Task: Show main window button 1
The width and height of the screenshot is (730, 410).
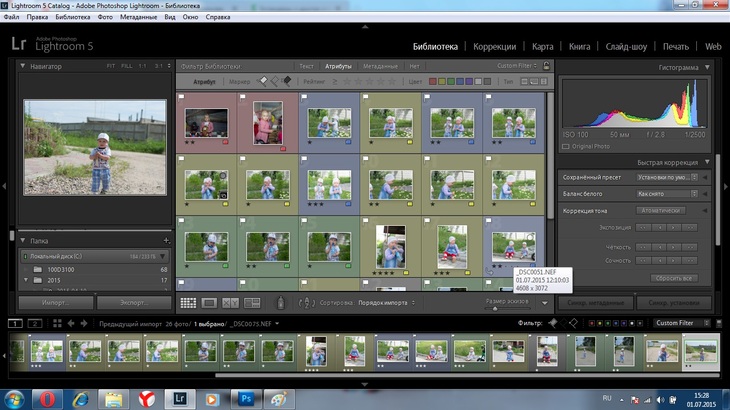Action: 15,323
